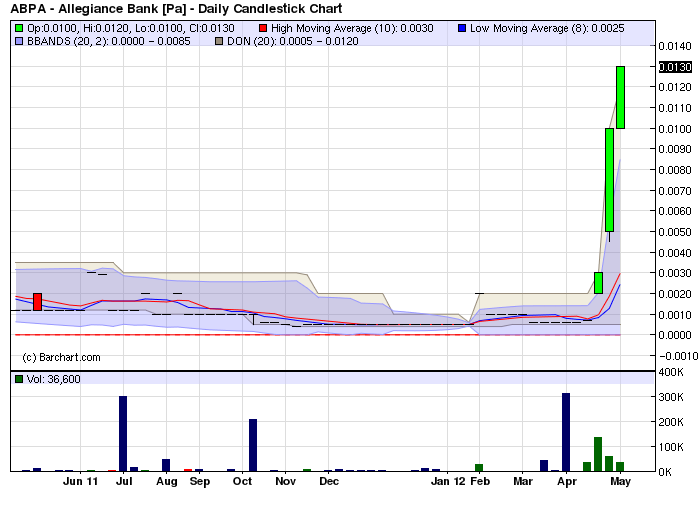Screen dimensions: 700x512
Task: Click the Oct date axis label
Action: [242, 481]
